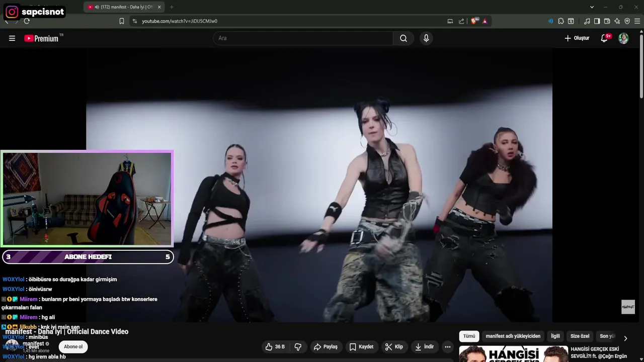
Task: Select the Tümü filter chip
Action: (x=469, y=336)
